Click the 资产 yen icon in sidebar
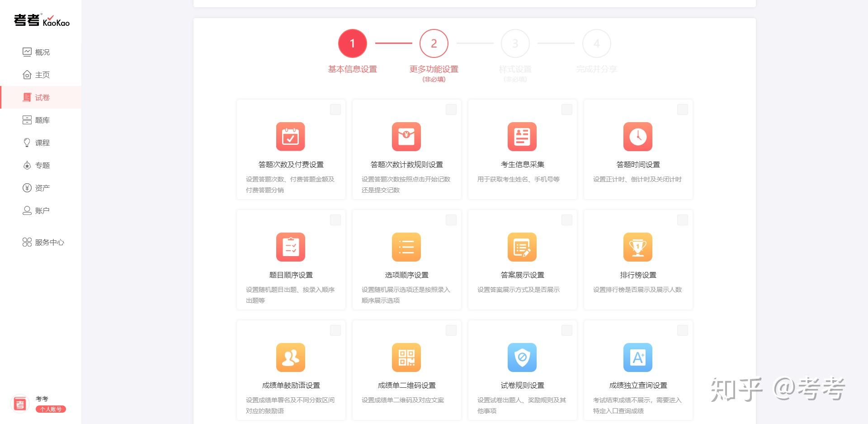868x424 pixels. pos(27,188)
